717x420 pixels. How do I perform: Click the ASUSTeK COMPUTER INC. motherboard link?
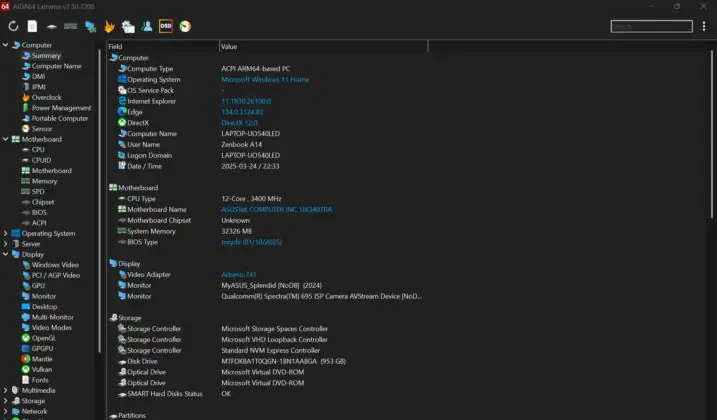(x=277, y=210)
